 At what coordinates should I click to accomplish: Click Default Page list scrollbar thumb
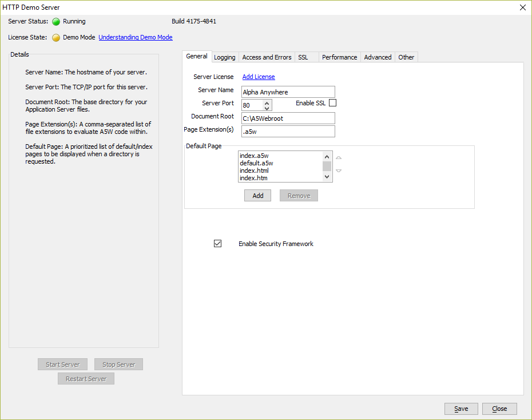coord(327,167)
